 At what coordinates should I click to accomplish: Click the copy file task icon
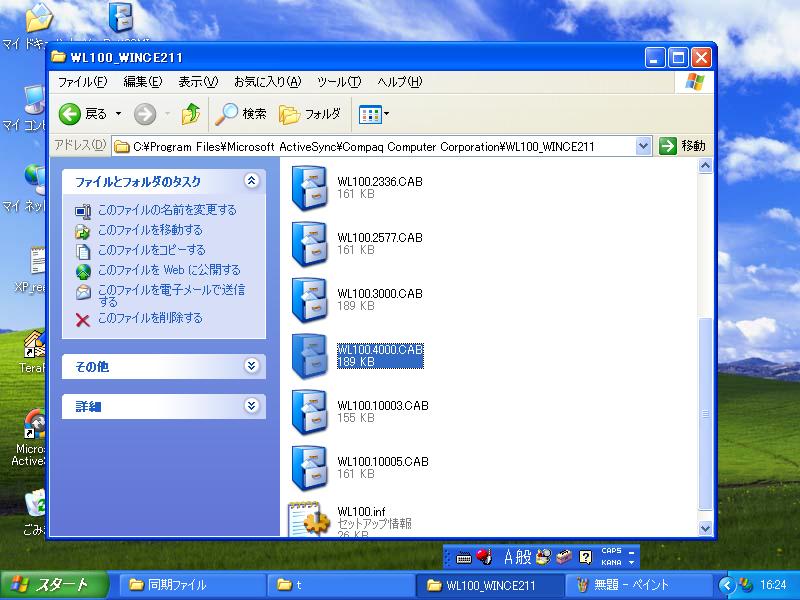coord(83,252)
